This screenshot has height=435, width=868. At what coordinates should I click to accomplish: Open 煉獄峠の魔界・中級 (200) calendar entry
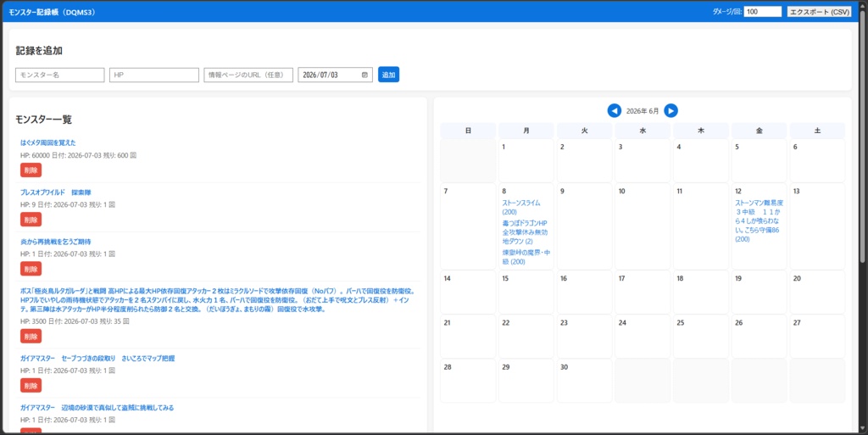pyautogui.click(x=526, y=257)
